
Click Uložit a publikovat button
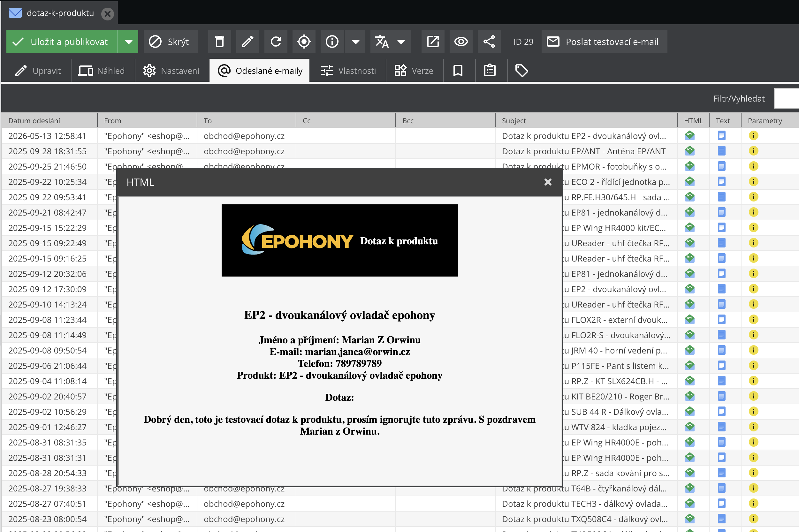pos(62,42)
